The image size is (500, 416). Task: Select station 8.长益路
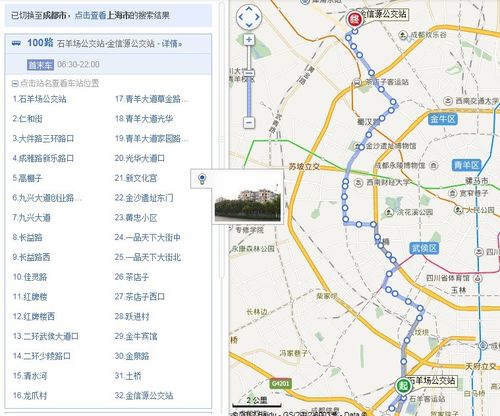click(x=27, y=237)
